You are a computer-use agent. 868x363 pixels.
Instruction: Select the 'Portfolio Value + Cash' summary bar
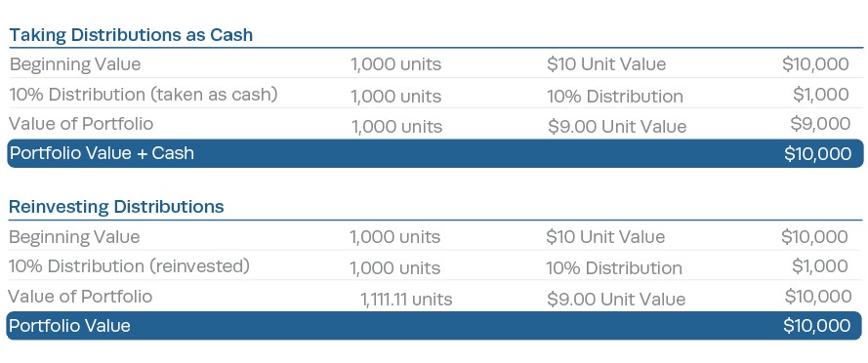435,153
